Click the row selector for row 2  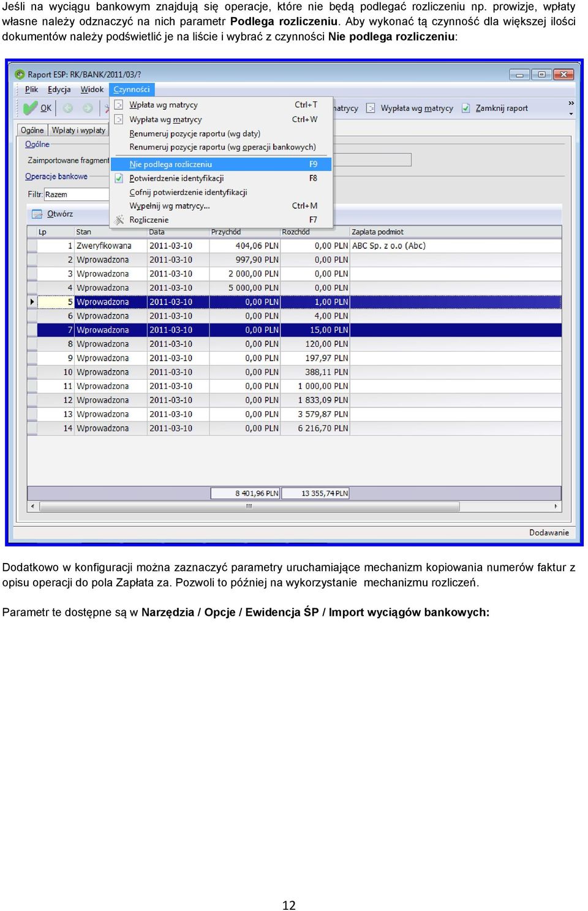coord(32,260)
